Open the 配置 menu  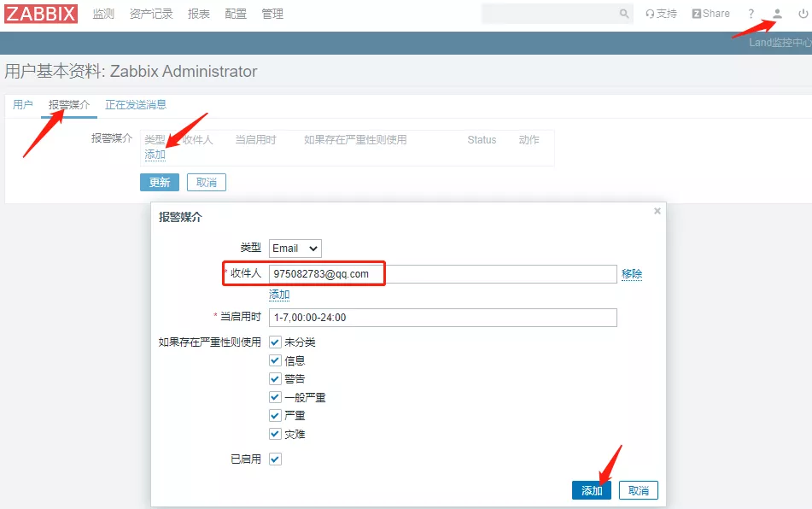(236, 14)
